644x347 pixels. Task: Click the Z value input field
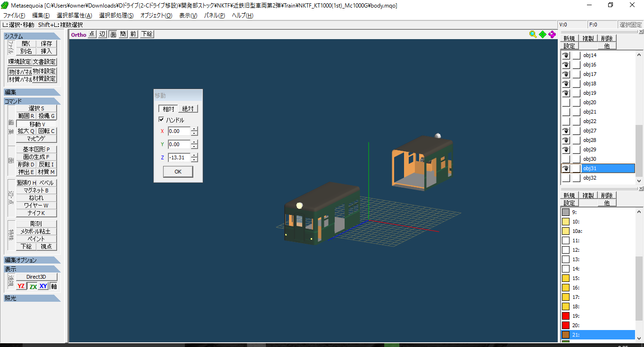(179, 158)
